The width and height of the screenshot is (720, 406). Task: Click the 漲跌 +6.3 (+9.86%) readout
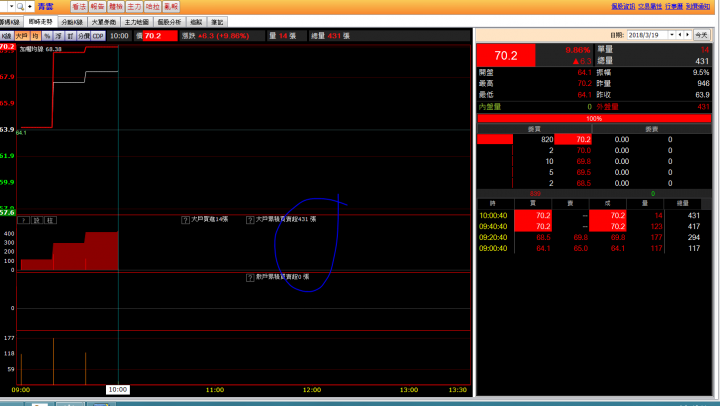pos(215,36)
